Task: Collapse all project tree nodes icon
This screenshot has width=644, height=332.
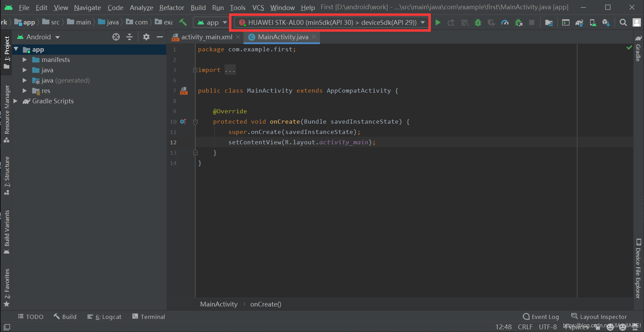Action: coord(129,37)
